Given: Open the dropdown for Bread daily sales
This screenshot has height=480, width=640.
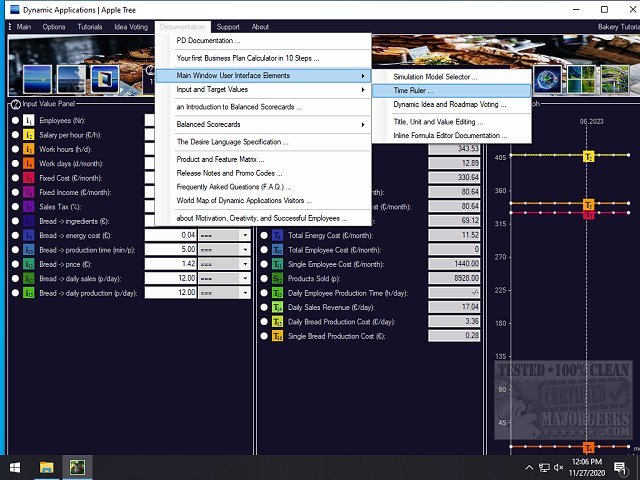Looking at the screenshot, I should (x=245, y=278).
